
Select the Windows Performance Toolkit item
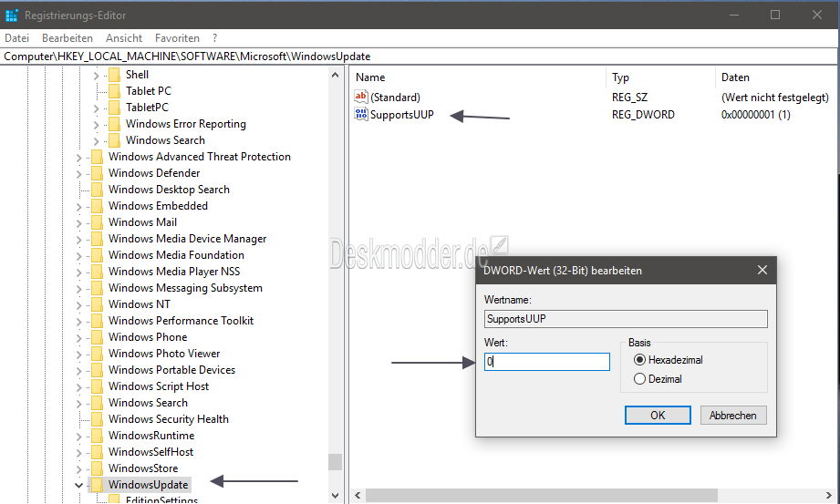pos(181,321)
